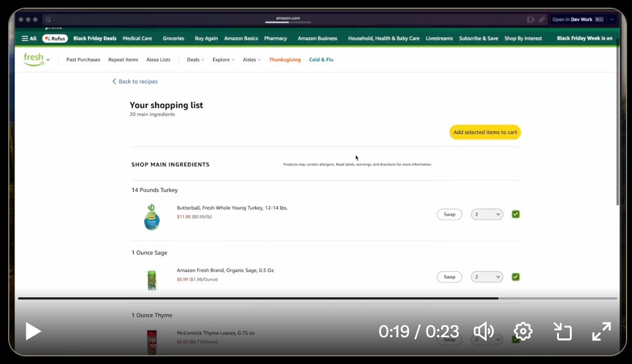Click Add selected items to cart

pyautogui.click(x=485, y=132)
